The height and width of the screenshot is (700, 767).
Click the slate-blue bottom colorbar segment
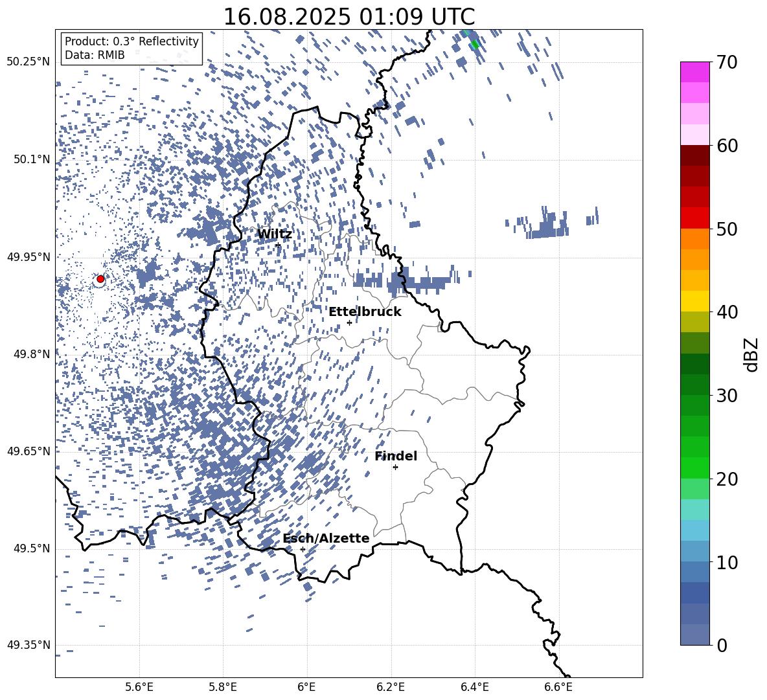coord(694,635)
